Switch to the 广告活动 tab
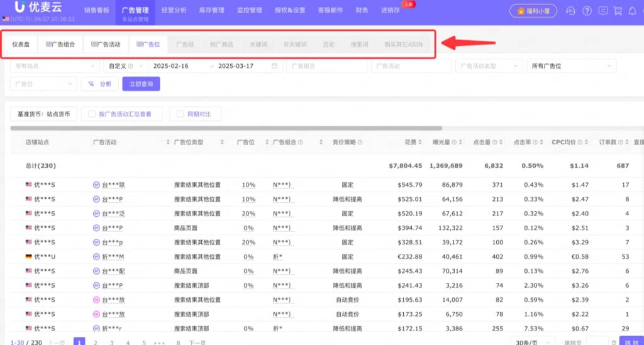 [106, 45]
